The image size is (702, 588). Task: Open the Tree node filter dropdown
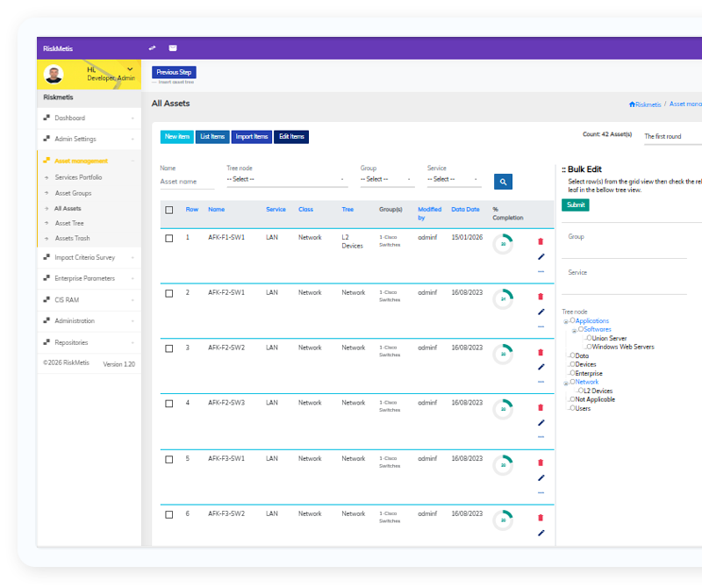tap(287, 179)
